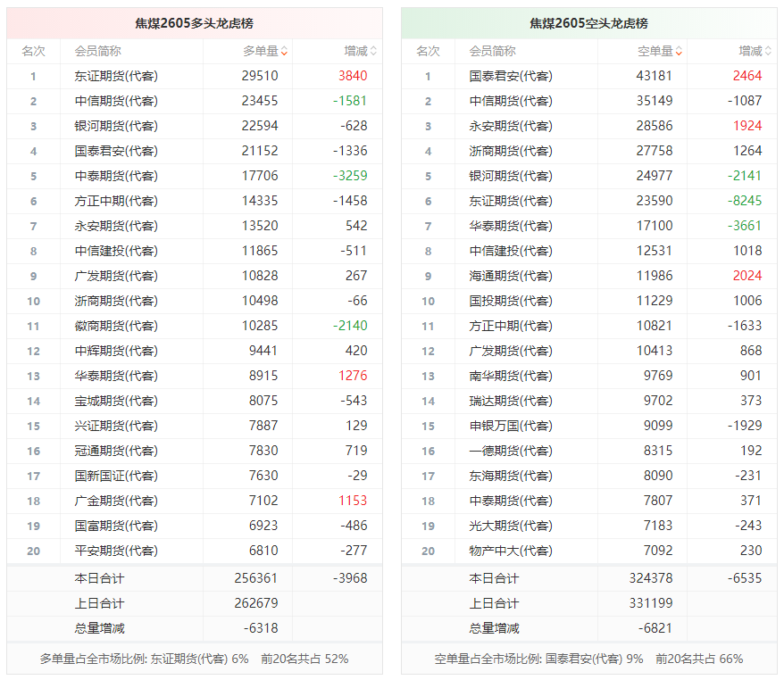Click 前20名共占 52% text
This screenshot has width=784, height=680.
[304, 659]
